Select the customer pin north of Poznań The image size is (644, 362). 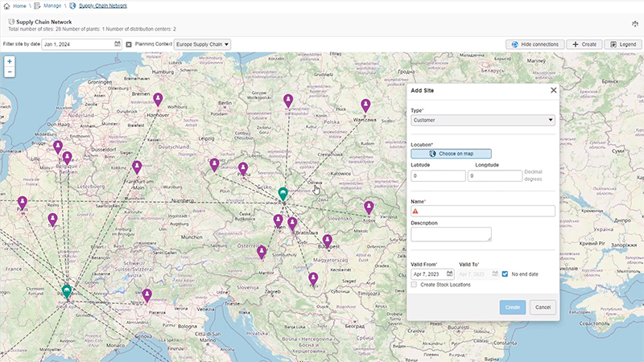click(x=288, y=101)
